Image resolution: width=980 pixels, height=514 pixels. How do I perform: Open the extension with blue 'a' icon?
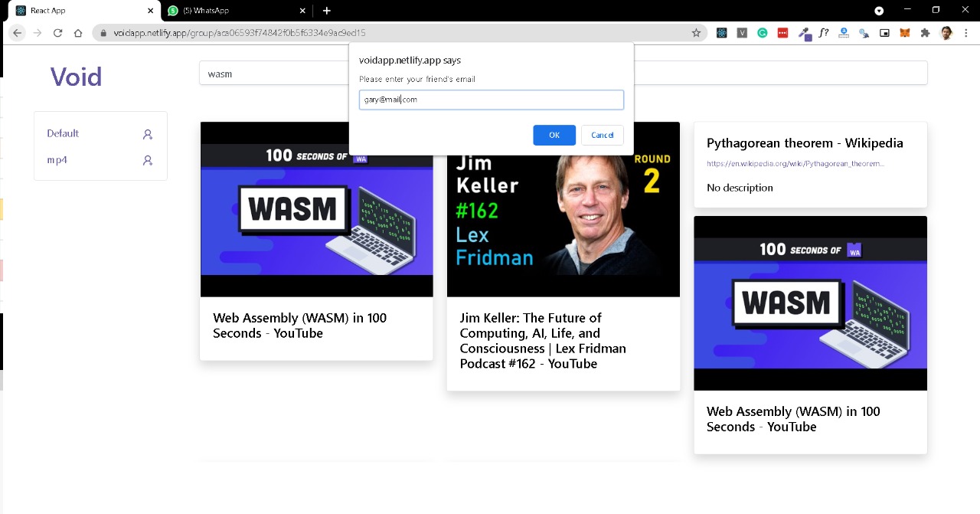click(844, 33)
